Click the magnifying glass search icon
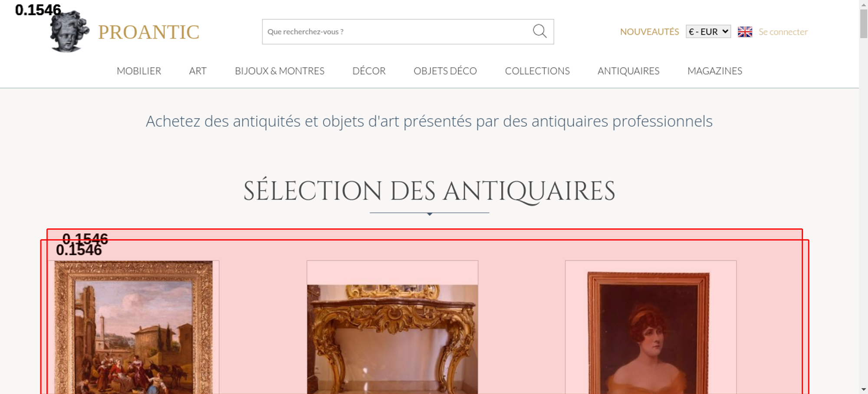Image resolution: width=868 pixels, height=394 pixels. 539,31
